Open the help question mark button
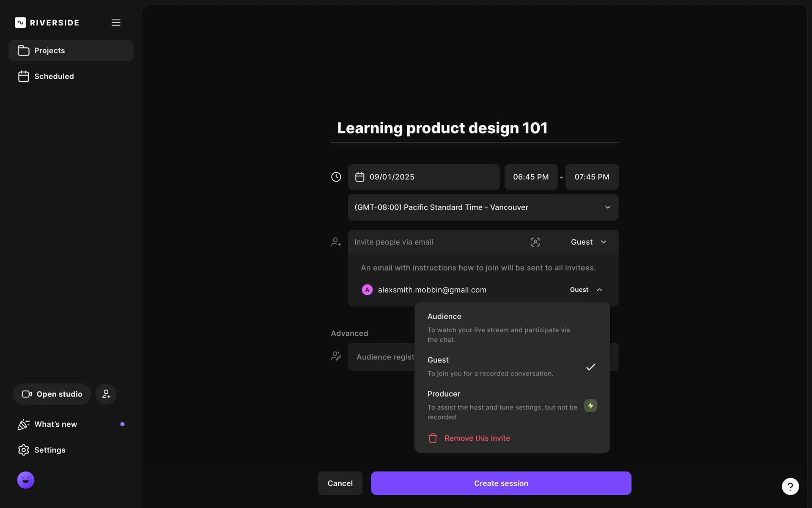812x508 pixels. pyautogui.click(x=790, y=486)
